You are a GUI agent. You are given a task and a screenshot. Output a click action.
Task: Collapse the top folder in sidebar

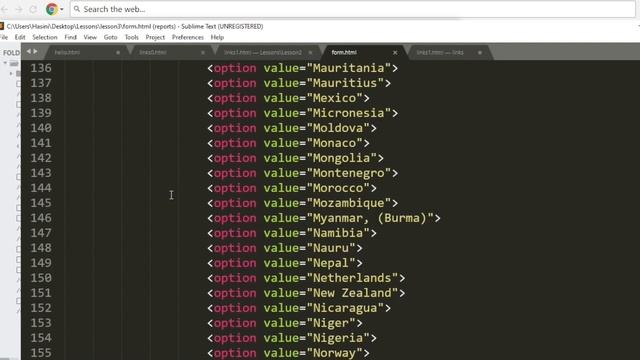5,63
